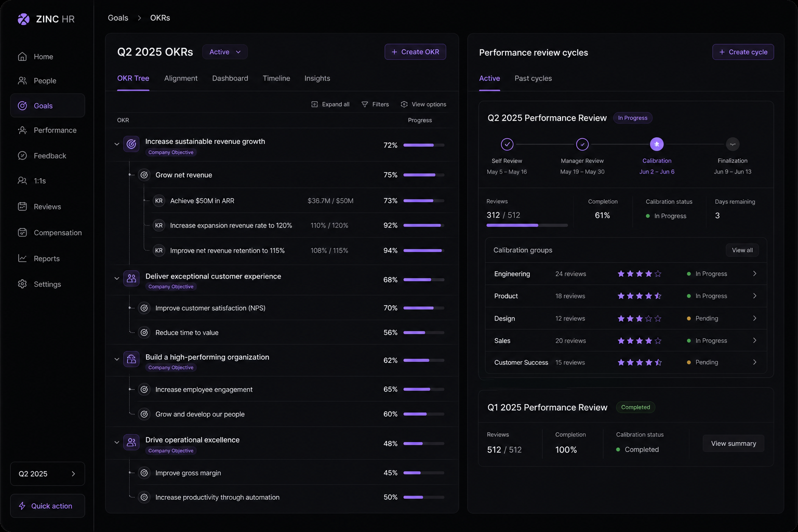Image resolution: width=798 pixels, height=532 pixels.
Task: Open the Q2 2025 period selector
Action: coord(47,474)
